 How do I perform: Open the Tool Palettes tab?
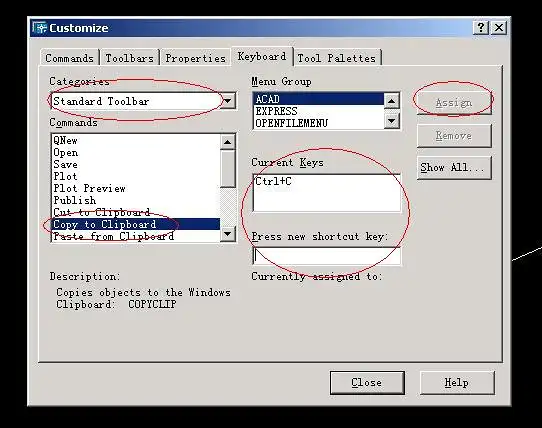pos(337,58)
